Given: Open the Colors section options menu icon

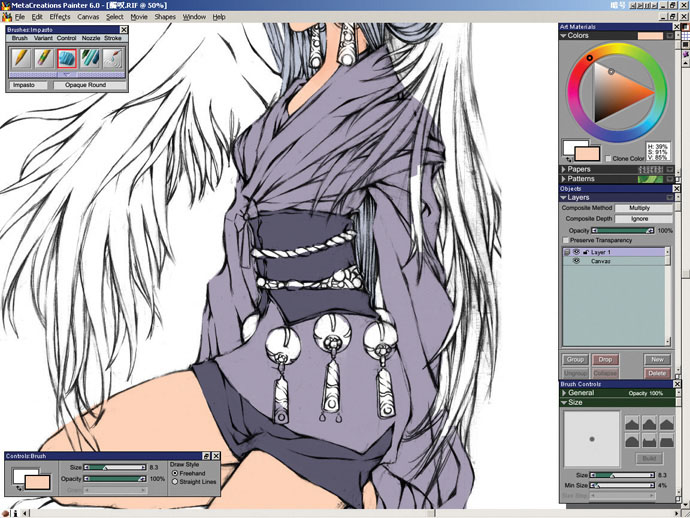Looking at the screenshot, I should (x=670, y=36).
